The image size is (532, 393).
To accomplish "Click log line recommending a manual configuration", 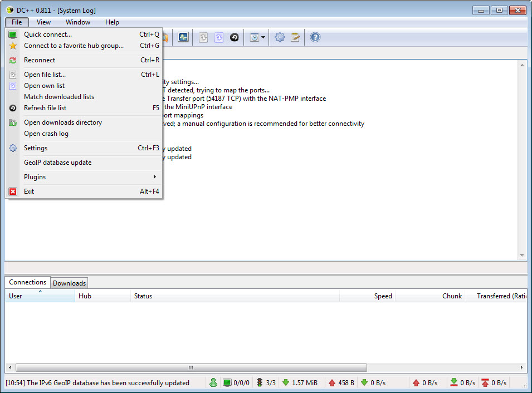I will coord(263,124).
